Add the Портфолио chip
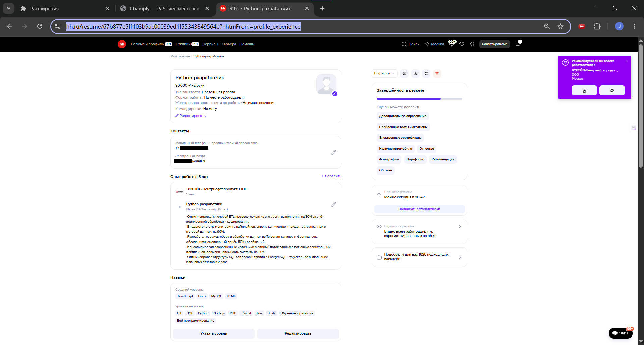Screen dimensions: 644x345 click(x=415, y=159)
